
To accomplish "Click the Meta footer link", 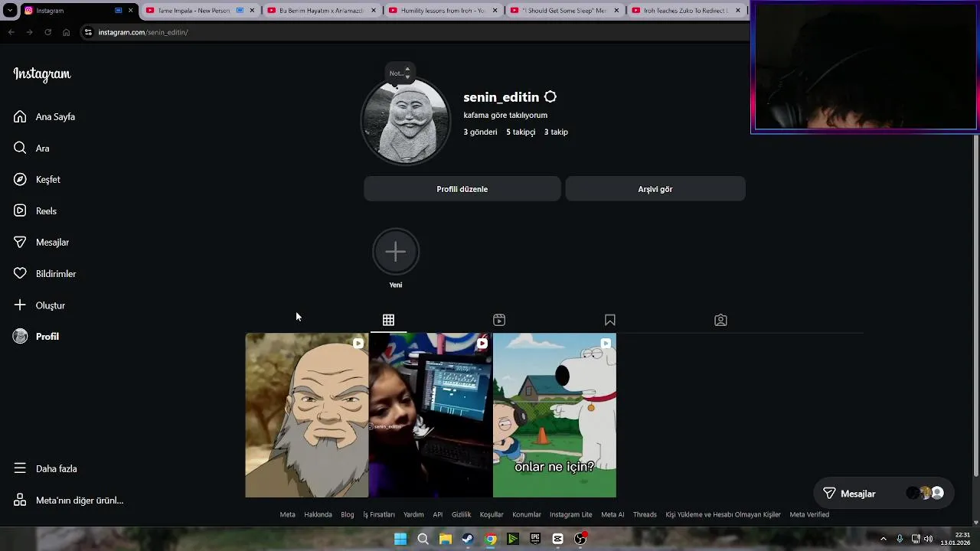I will (288, 514).
